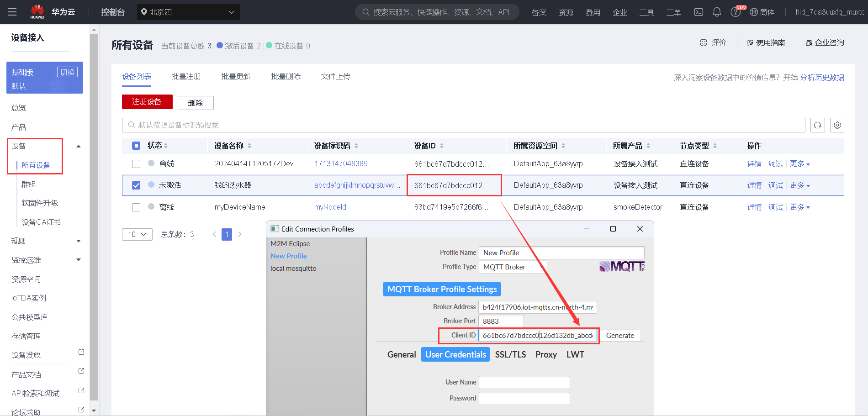
Task: Click the Huawei Cloud logo
Action: coord(37,12)
